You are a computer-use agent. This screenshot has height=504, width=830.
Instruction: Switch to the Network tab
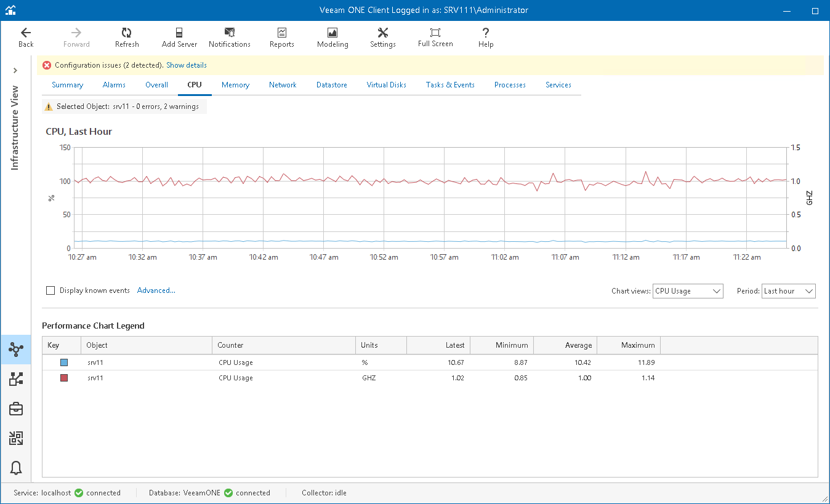[x=283, y=85]
